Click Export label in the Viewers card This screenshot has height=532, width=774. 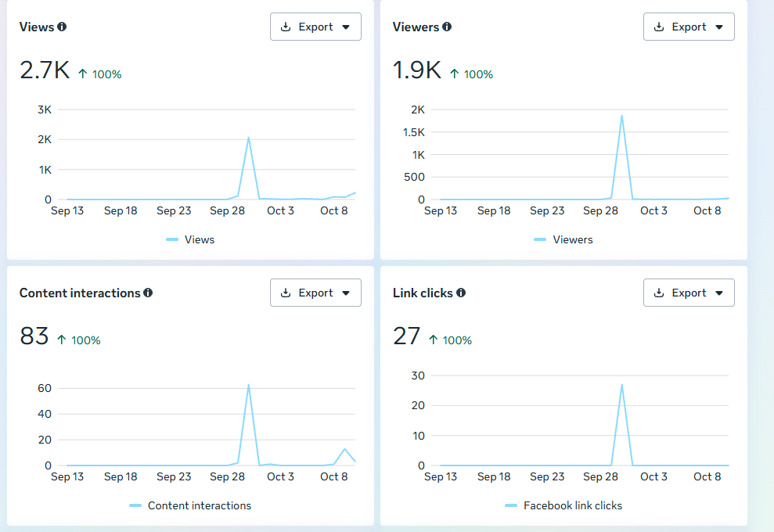[689, 27]
